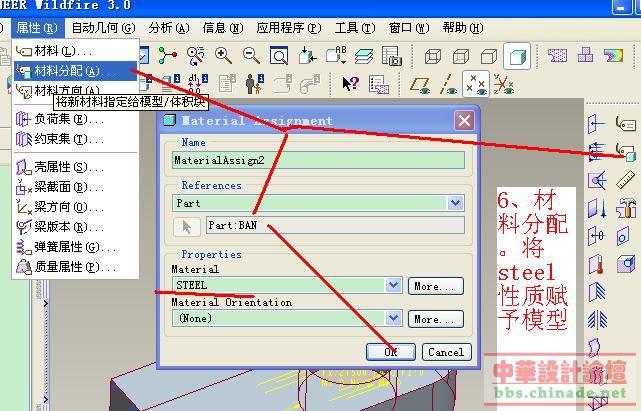The width and height of the screenshot is (641, 411).
Task: Choose 材料分配(A) menu entry
Action: pos(76,71)
